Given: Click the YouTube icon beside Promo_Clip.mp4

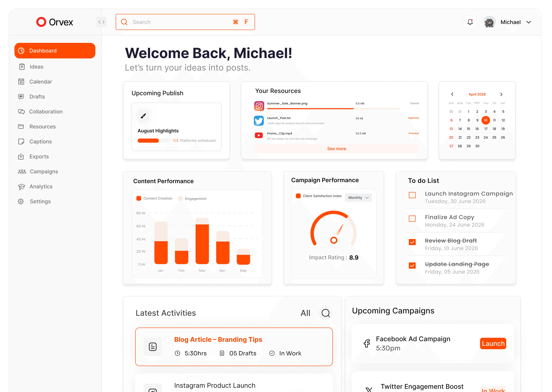Looking at the screenshot, I should 259,135.
